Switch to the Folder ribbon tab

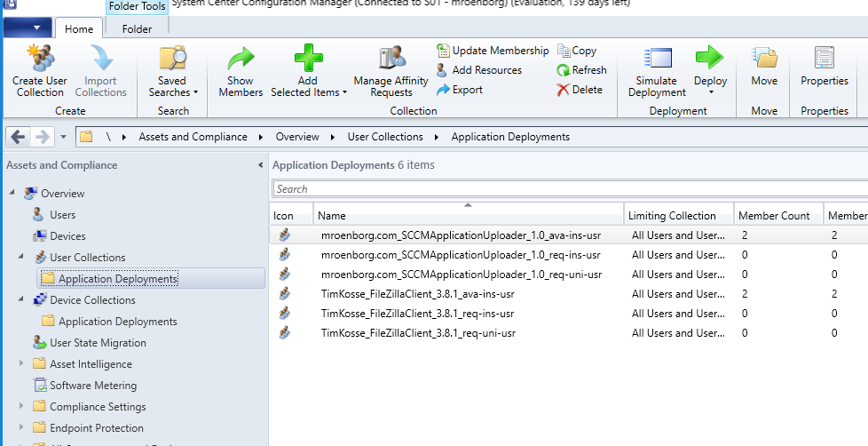(137, 28)
